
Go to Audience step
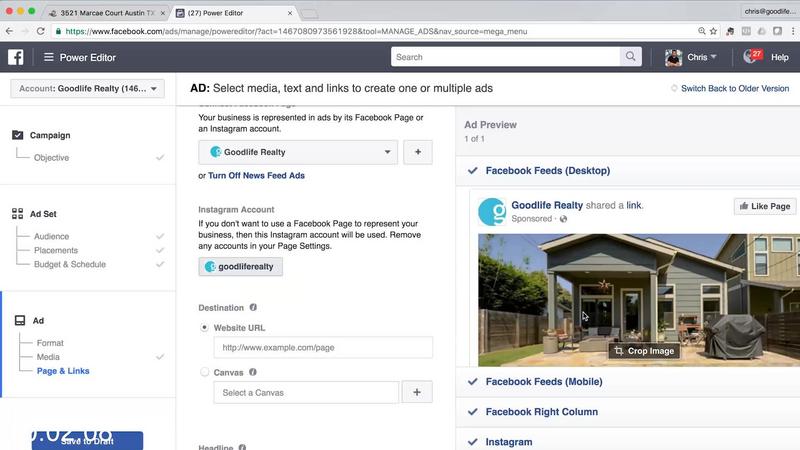tap(52, 236)
